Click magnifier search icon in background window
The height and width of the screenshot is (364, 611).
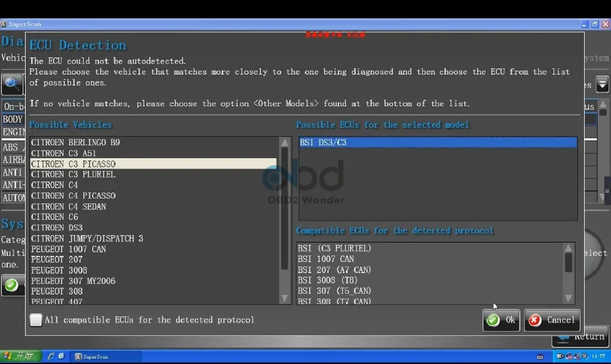[x=12, y=84]
